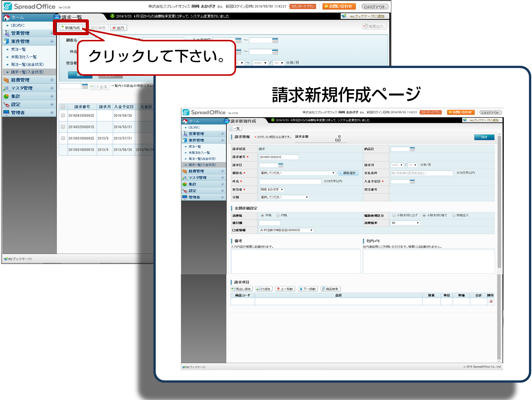Select 外税 radio button for 消費税
This screenshot has height=400, width=532.
click(x=262, y=215)
